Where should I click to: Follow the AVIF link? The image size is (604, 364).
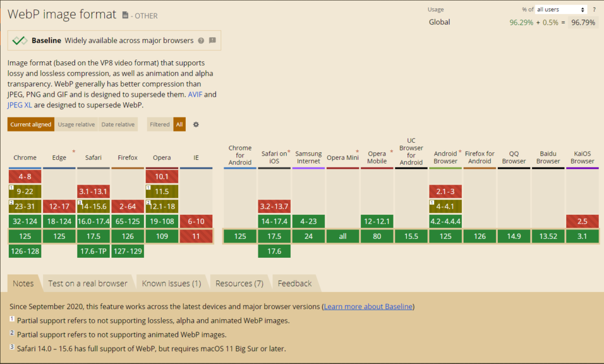click(x=195, y=94)
